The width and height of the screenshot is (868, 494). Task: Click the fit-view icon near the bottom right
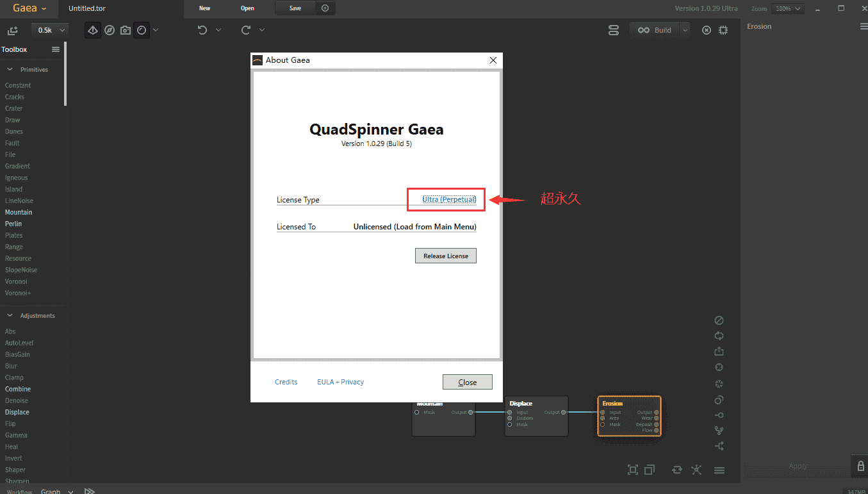pyautogui.click(x=633, y=470)
